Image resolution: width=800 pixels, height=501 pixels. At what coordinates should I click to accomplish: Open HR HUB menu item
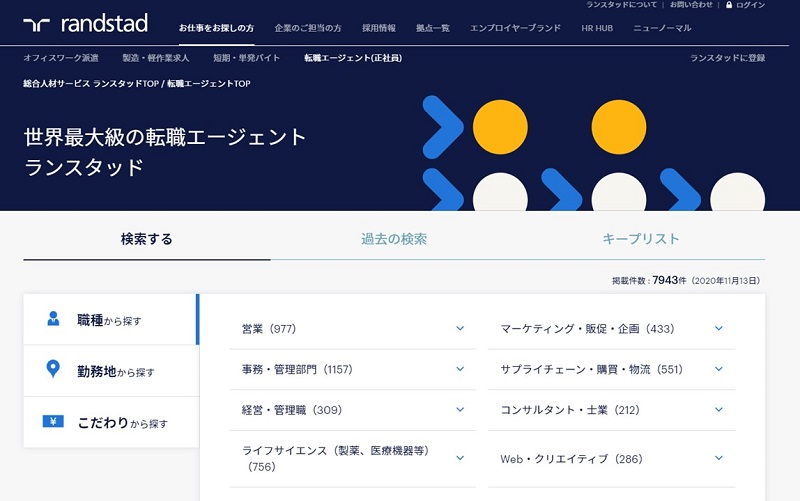tap(597, 28)
